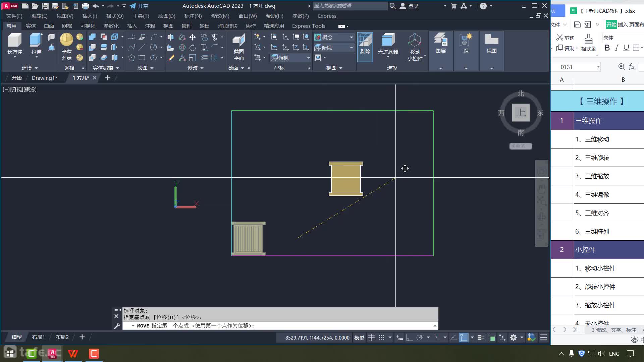Toggle dynamic input in status bar
644x362 pixels.
click(x=399, y=338)
